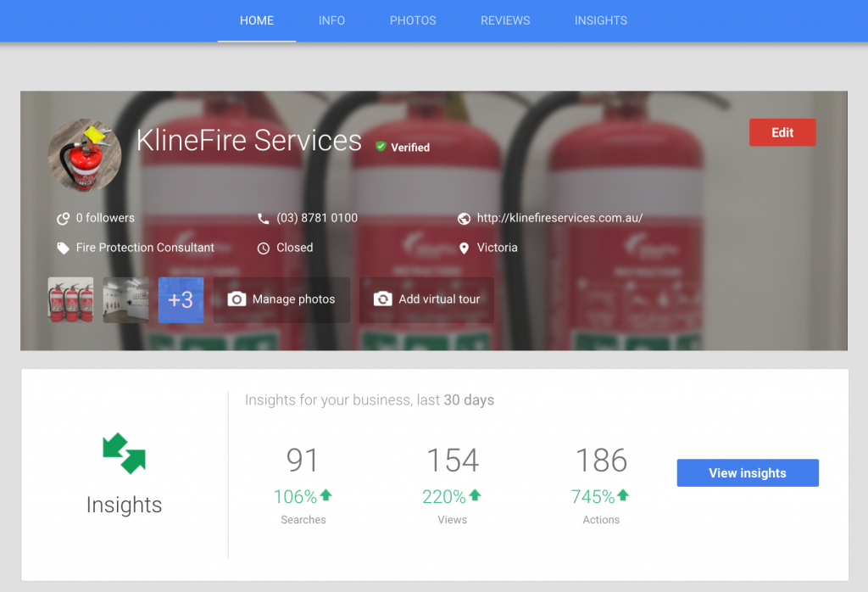Click the View insights button
Screen dimensions: 868x592
click(x=748, y=473)
